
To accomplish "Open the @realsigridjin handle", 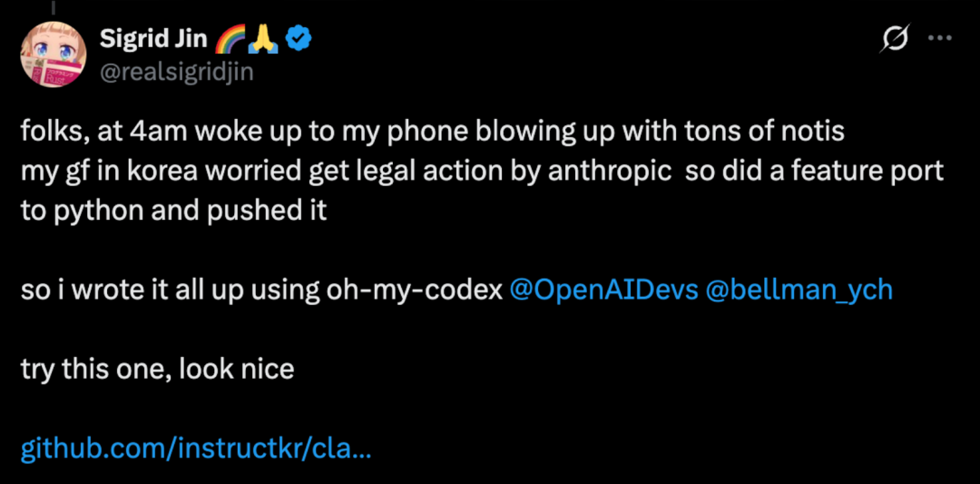I will (174, 73).
